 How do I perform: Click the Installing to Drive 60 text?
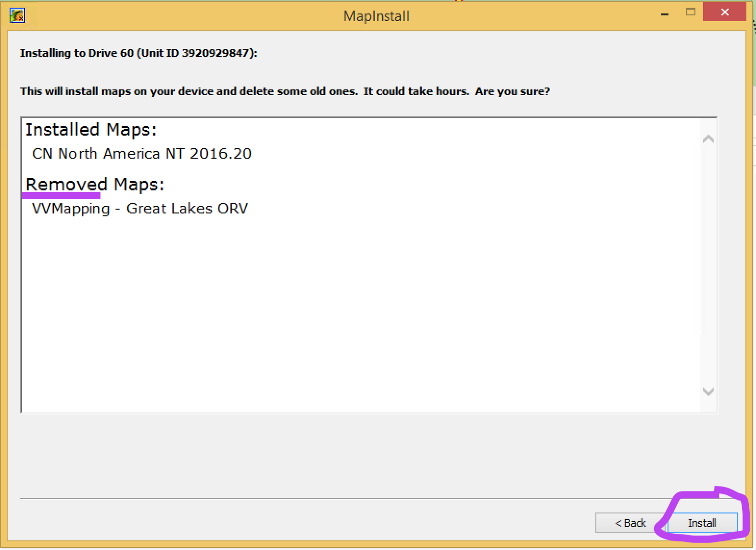coord(139,53)
